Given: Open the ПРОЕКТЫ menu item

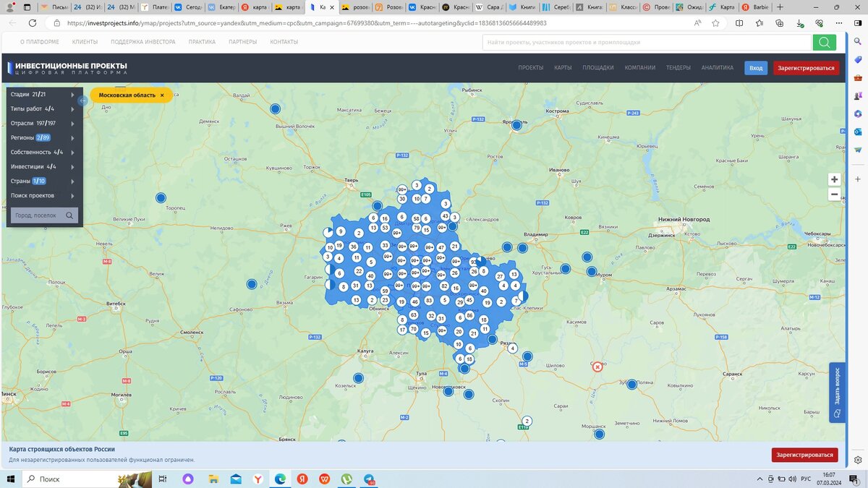Looking at the screenshot, I should 531,68.
